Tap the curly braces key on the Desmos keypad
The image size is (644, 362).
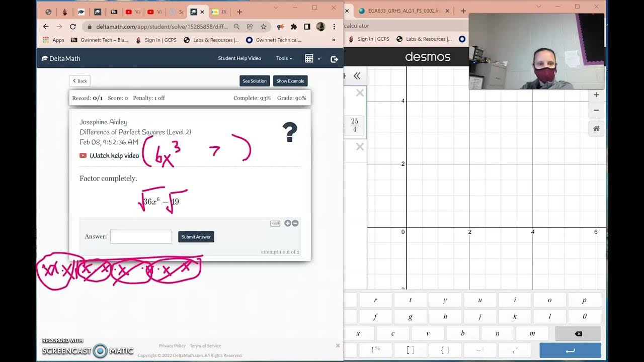point(445,350)
